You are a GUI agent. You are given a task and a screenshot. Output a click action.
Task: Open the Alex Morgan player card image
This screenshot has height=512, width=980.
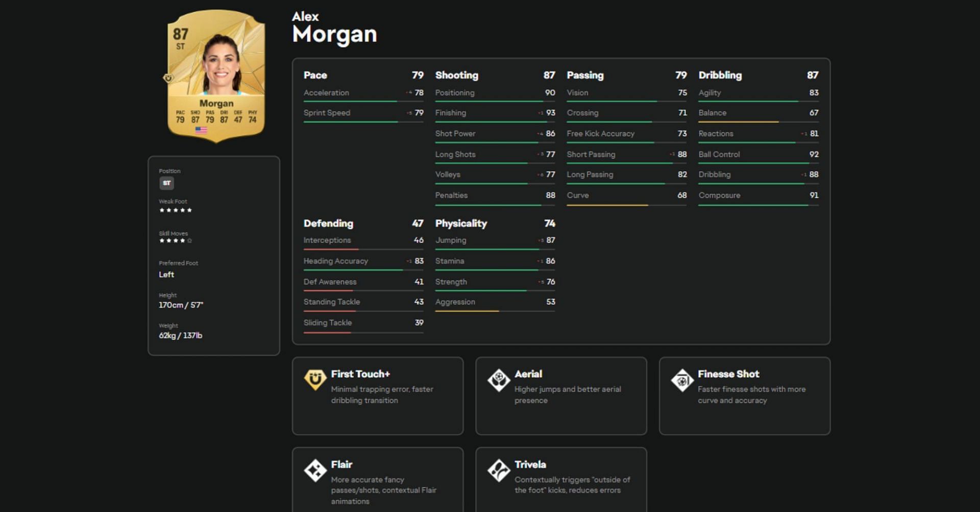[x=216, y=75]
